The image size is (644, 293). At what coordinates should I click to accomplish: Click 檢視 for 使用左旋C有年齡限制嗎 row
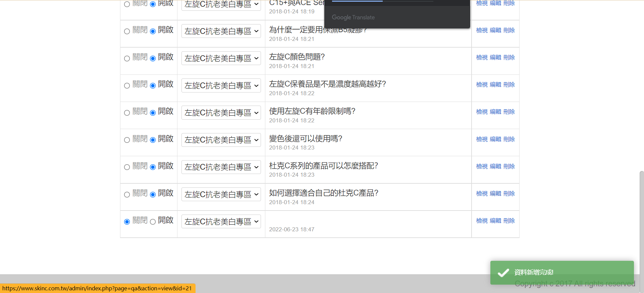tap(482, 112)
